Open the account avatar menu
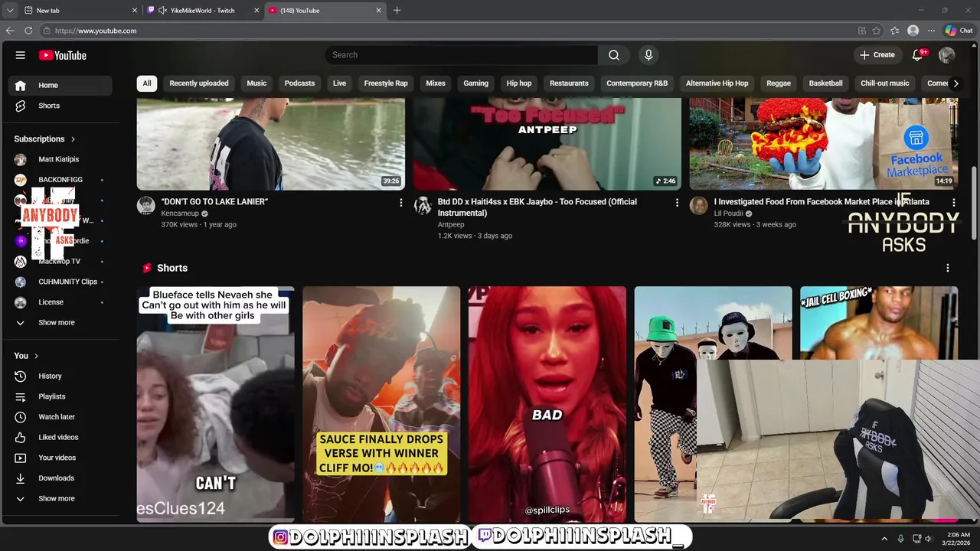 pos(947,55)
